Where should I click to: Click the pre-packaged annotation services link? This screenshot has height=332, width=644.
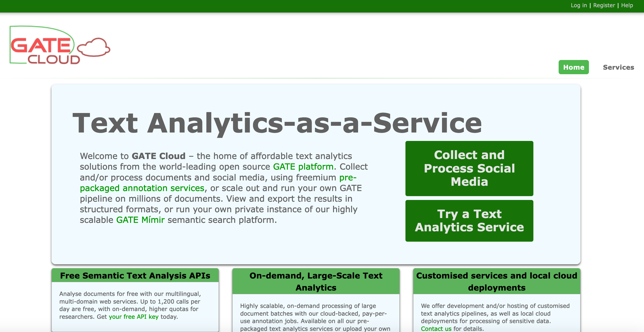(141, 188)
